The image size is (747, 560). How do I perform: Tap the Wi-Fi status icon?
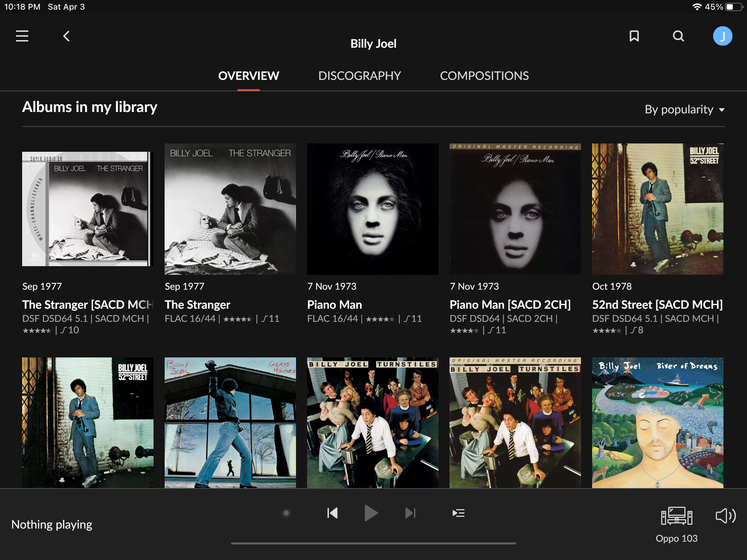(697, 7)
